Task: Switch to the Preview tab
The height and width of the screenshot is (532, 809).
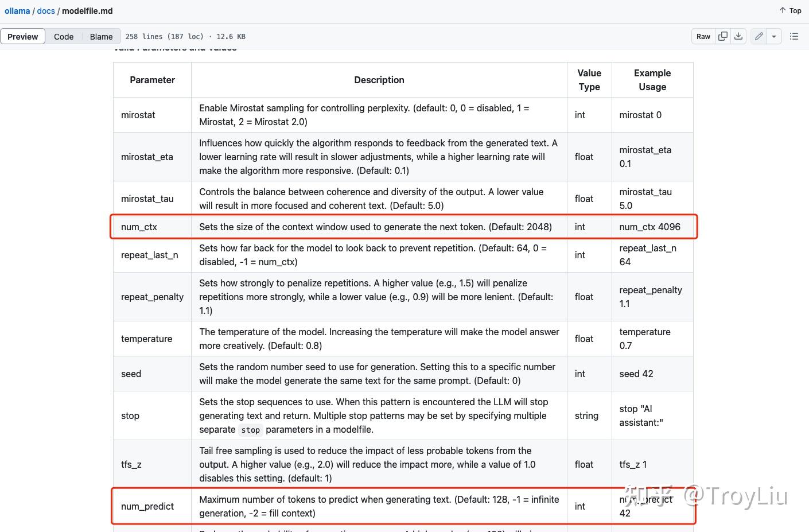Action: tap(23, 36)
